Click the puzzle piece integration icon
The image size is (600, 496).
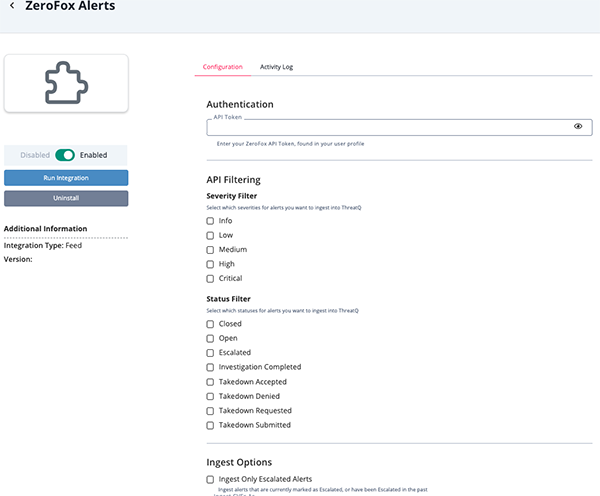67,83
